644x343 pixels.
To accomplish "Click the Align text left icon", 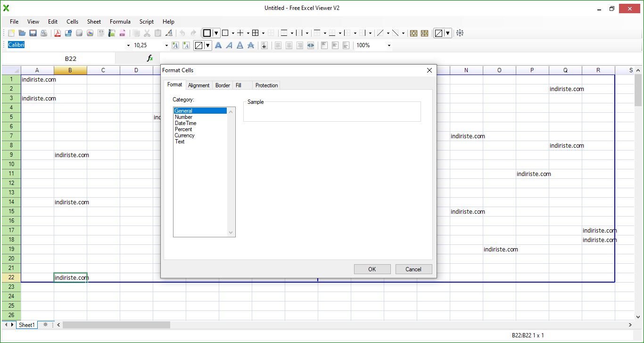I will [x=278, y=45].
